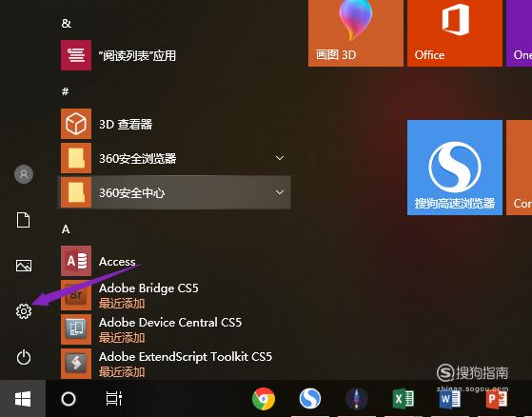Open Word from the taskbar
532x417 pixels.
(x=449, y=399)
